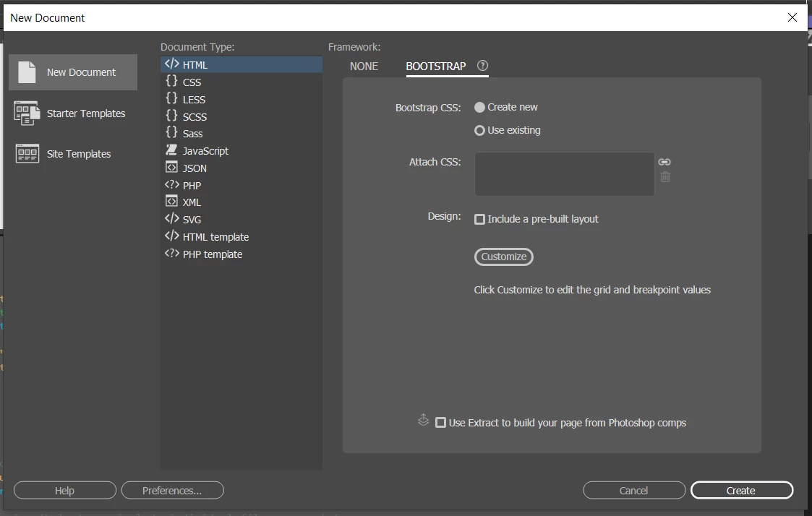Choose PHP template document type
The width and height of the screenshot is (812, 516).
click(242, 254)
